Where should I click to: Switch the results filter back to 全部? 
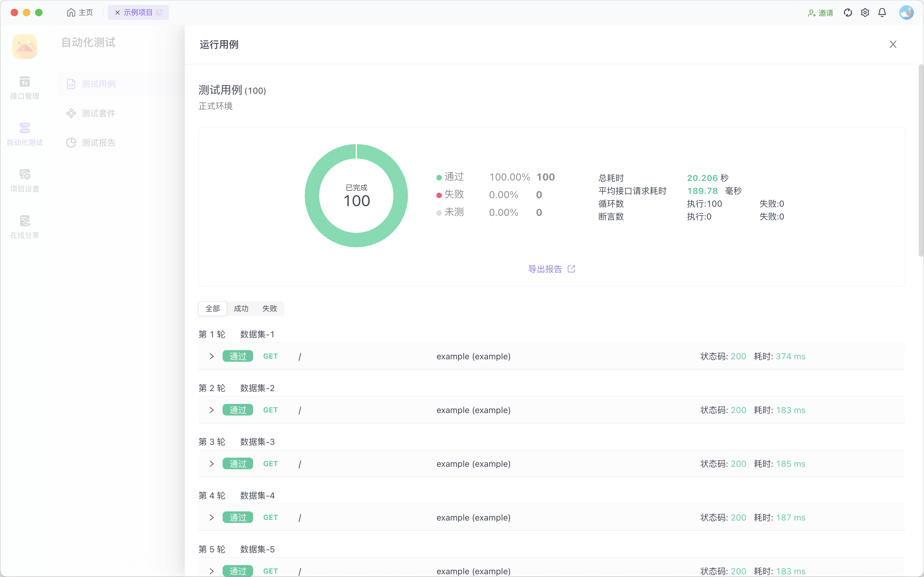click(212, 308)
